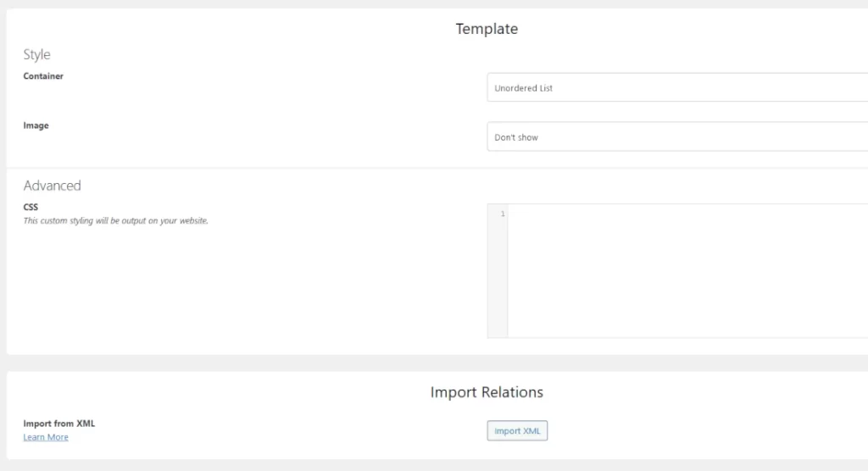Click the Import Relations heading
Screen dimensions: 868x471
(487, 392)
